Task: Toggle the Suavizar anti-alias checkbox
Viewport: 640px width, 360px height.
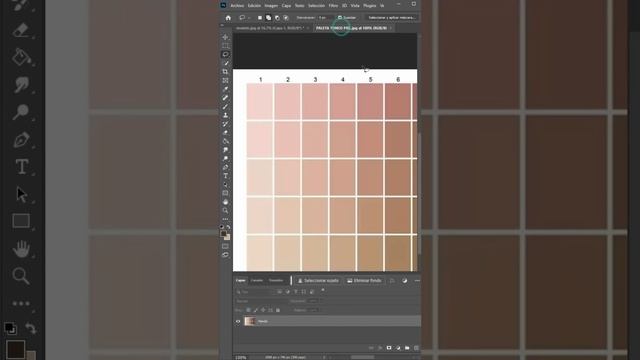Action: click(x=340, y=18)
